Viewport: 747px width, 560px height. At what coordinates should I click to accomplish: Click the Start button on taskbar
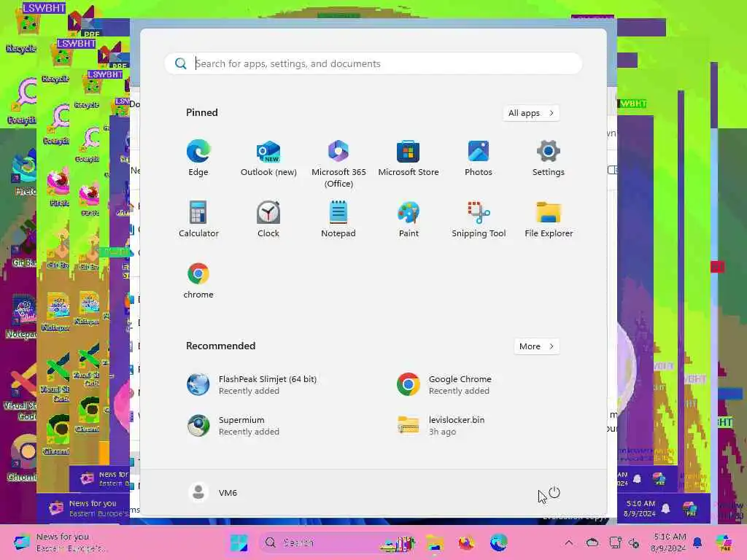[x=239, y=542]
